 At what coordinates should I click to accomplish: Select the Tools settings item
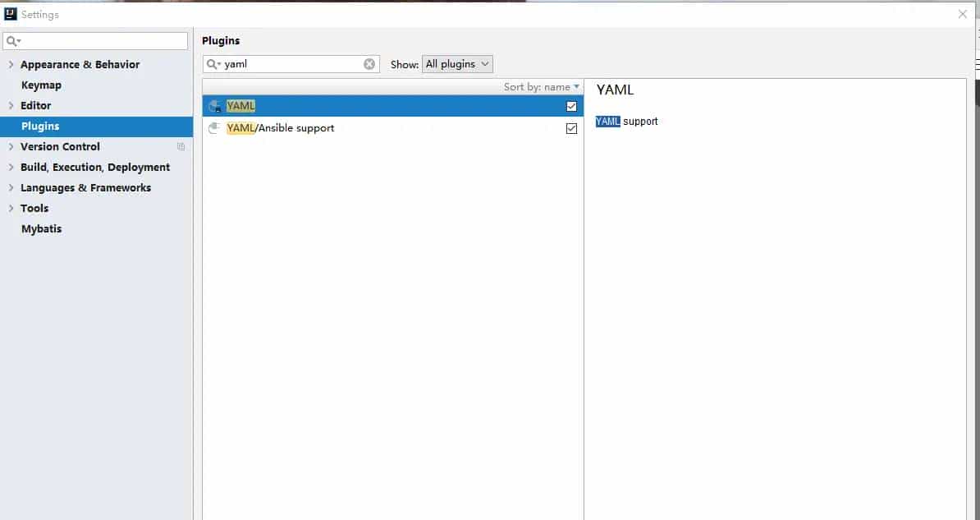34,209
